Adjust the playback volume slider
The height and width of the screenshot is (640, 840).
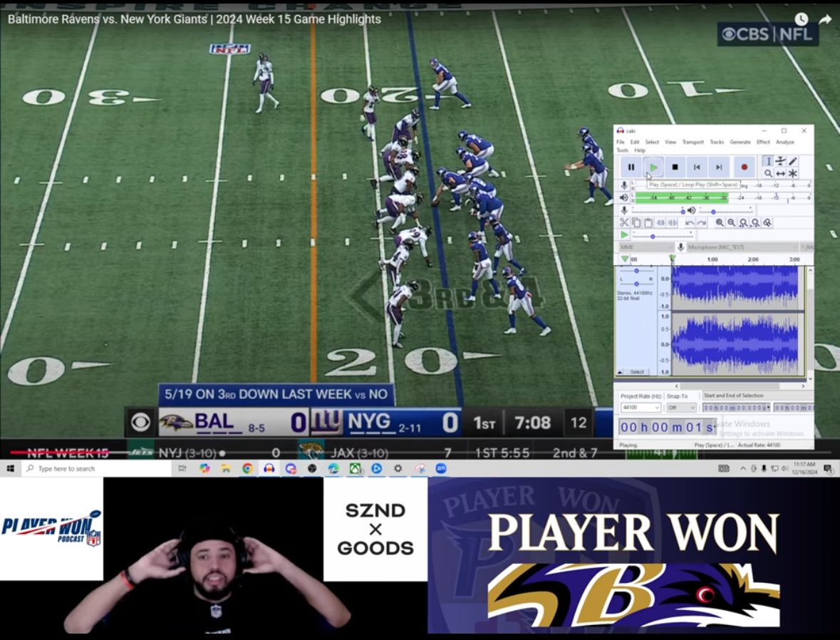coord(726,211)
